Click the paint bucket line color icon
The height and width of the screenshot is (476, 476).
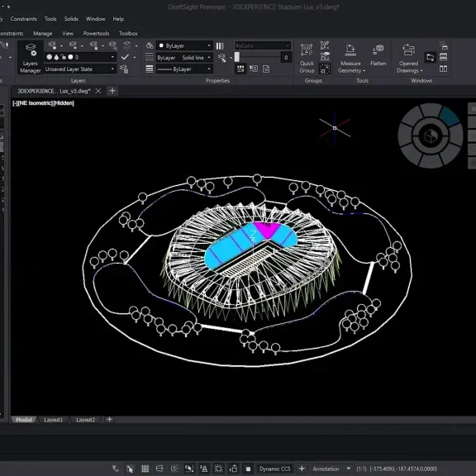(150, 45)
